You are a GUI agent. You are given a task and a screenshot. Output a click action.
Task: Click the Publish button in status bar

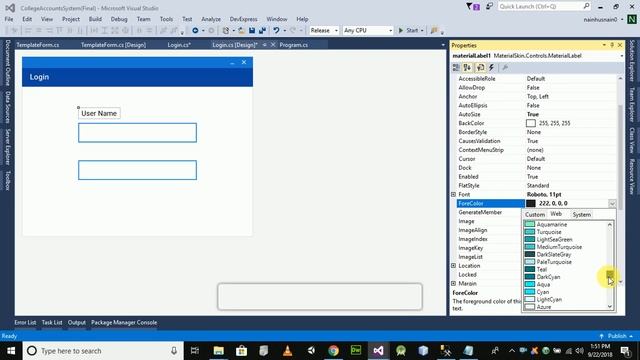click(x=617, y=336)
